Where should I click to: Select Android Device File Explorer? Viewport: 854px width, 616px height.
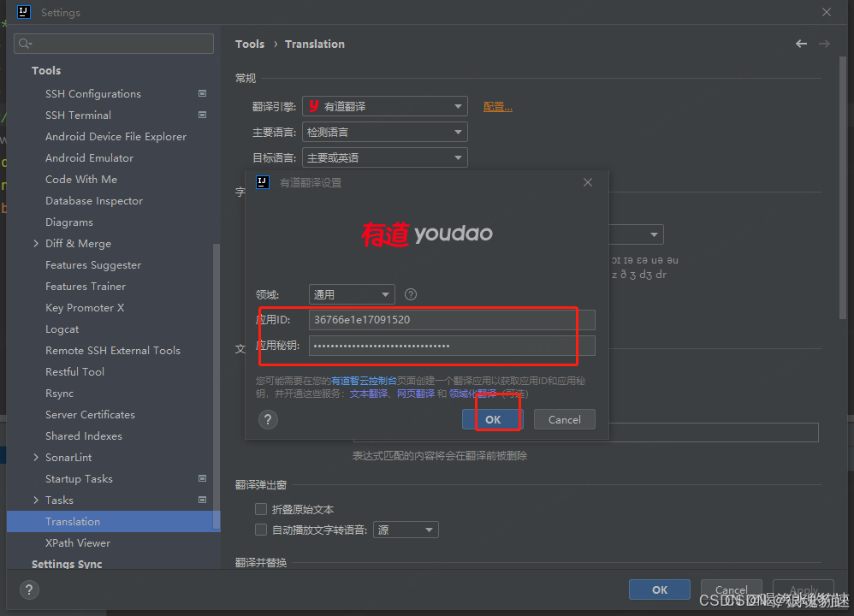click(116, 137)
